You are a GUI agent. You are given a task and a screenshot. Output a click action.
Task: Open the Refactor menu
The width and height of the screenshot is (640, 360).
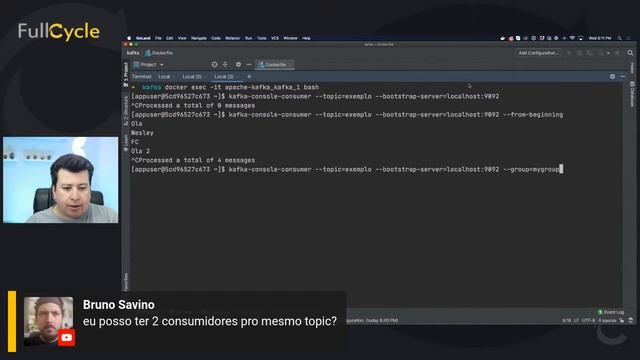point(233,38)
